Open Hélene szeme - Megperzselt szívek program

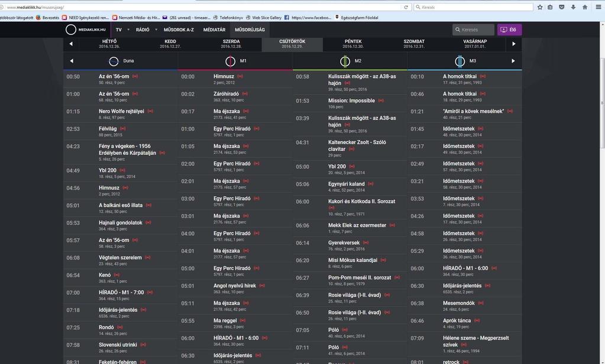(475, 342)
